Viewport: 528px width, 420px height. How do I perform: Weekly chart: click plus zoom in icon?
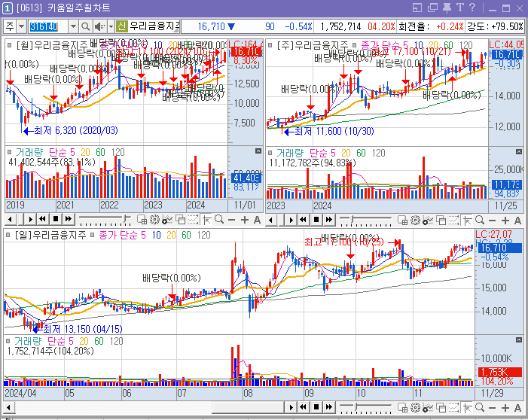coord(505,221)
